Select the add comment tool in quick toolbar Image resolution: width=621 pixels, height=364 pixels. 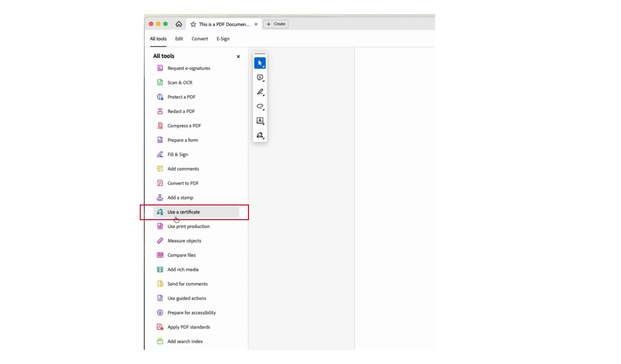click(x=260, y=78)
